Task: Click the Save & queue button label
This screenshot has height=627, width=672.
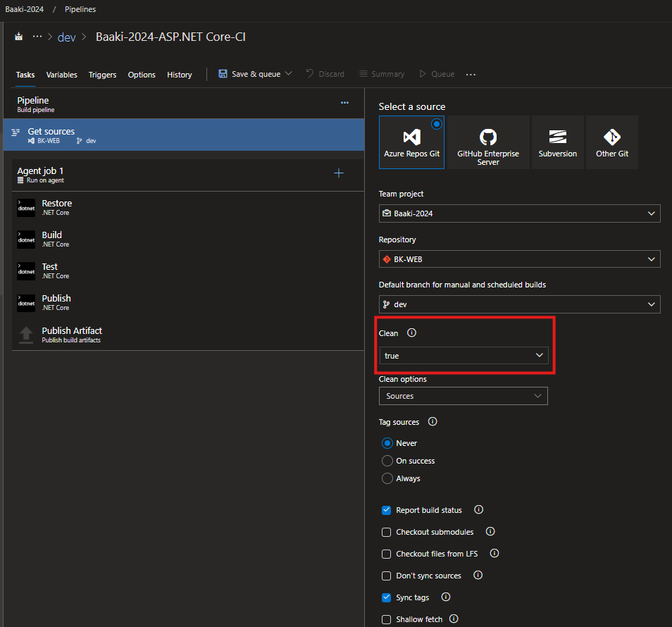Action: 256,74
